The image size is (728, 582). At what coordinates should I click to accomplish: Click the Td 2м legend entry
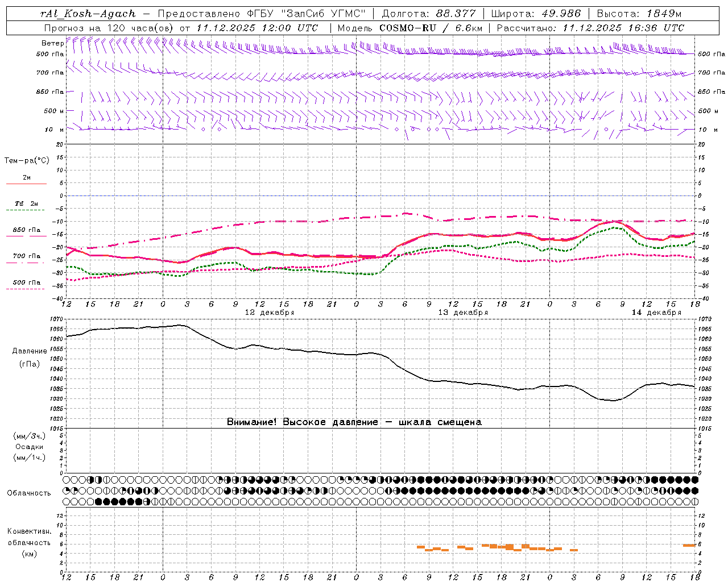pyautogui.click(x=26, y=203)
